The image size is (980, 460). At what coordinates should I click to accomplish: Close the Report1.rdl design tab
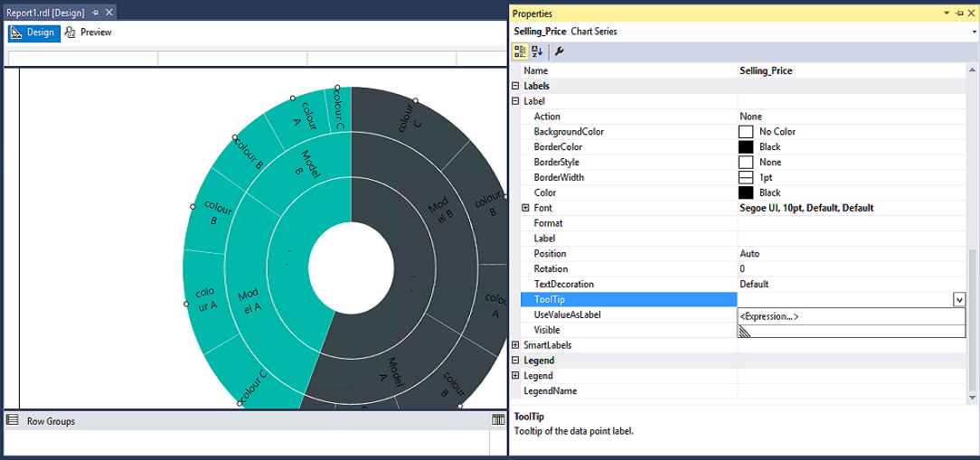coord(109,14)
